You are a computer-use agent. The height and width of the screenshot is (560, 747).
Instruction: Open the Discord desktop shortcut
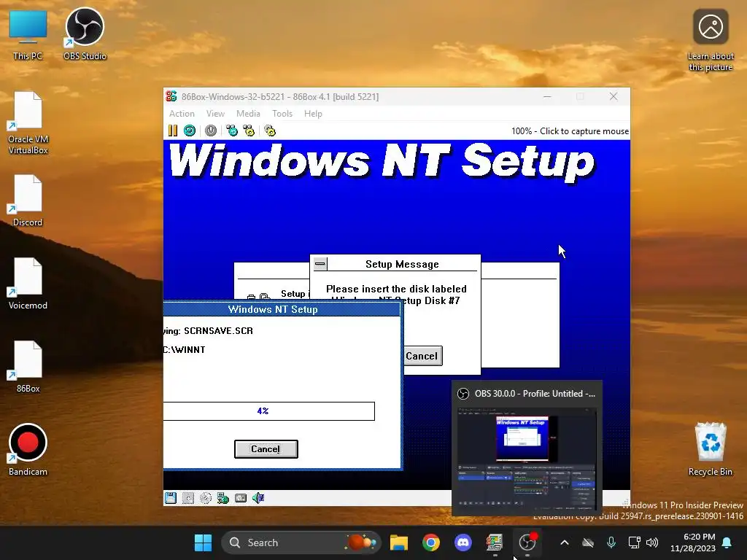pyautogui.click(x=28, y=201)
